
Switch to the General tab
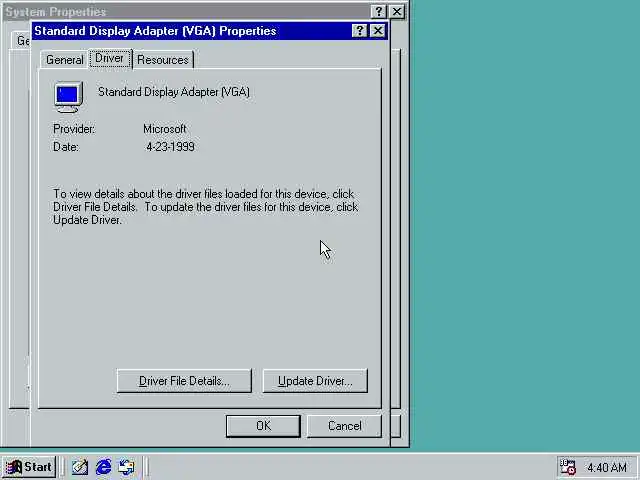click(64, 60)
